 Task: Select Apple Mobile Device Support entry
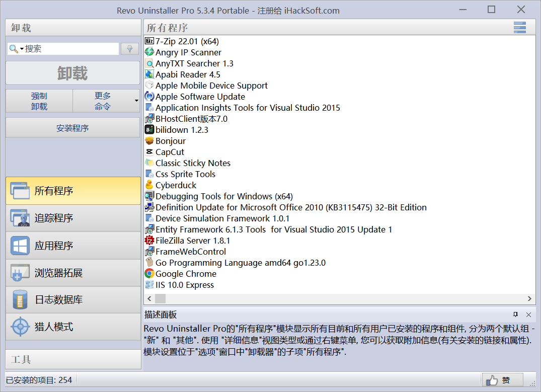coord(211,85)
